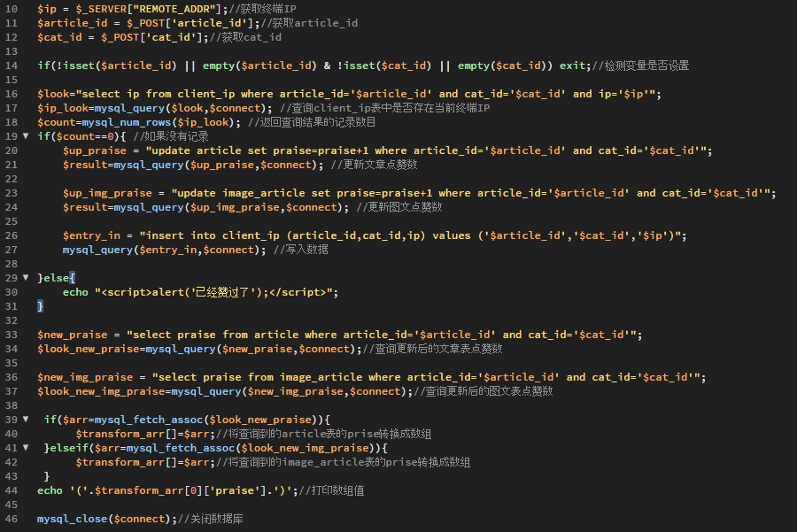797x532 pixels.
Task: Click $new_praise variable at start of line 33
Action: coord(73,335)
